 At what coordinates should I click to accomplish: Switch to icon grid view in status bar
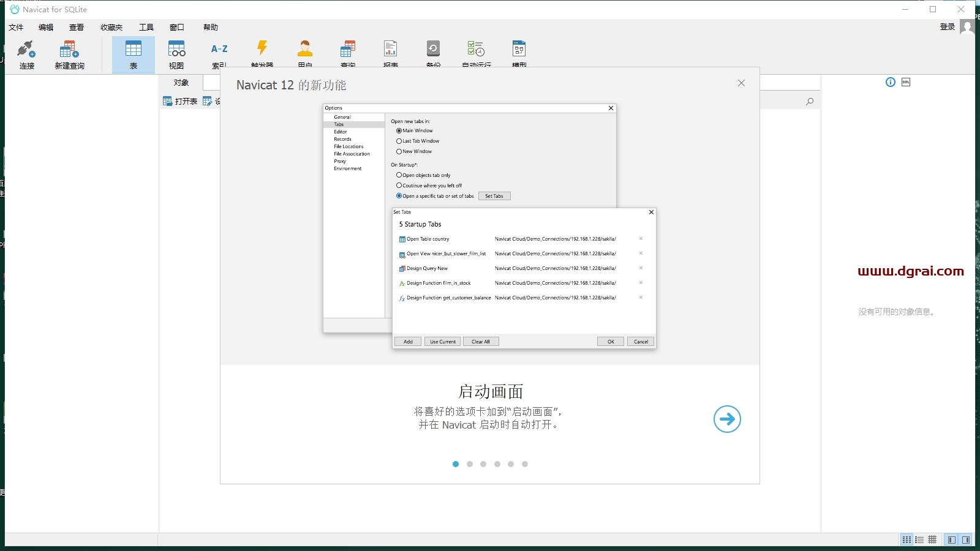(x=907, y=540)
